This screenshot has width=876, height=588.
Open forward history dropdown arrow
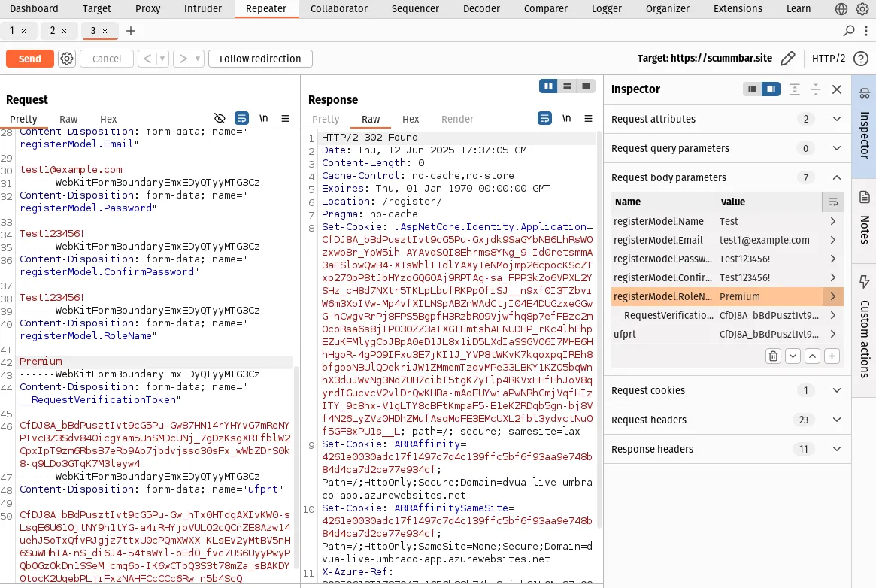pyautogui.click(x=197, y=59)
